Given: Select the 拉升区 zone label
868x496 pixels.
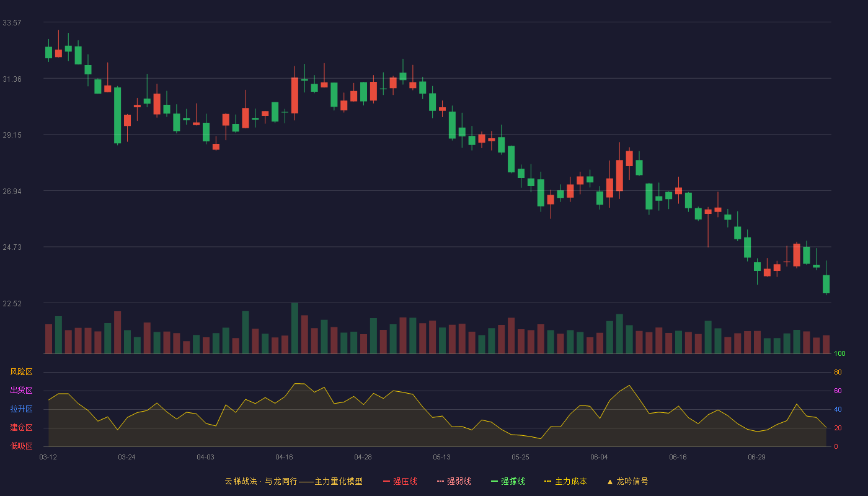Looking at the screenshot, I should pos(21,409).
